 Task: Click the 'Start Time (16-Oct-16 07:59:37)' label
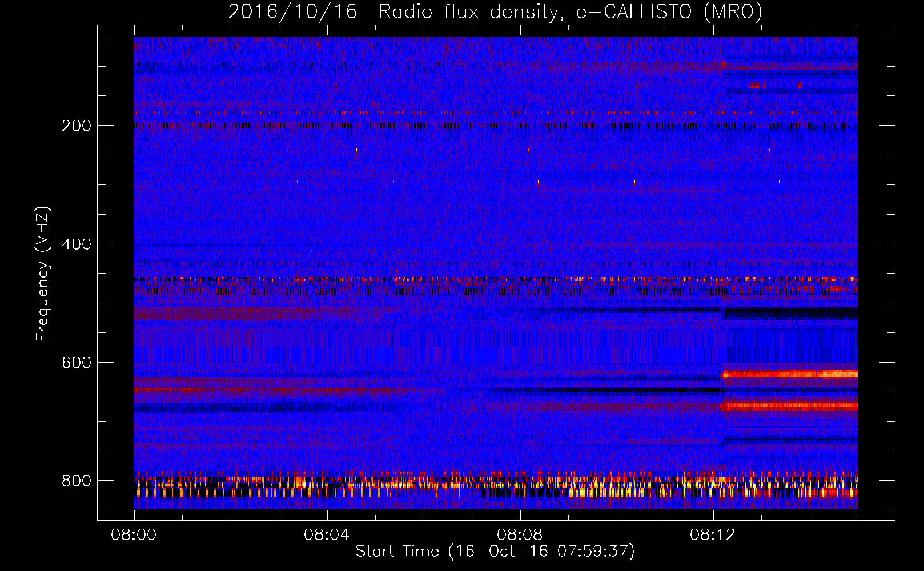point(495,552)
